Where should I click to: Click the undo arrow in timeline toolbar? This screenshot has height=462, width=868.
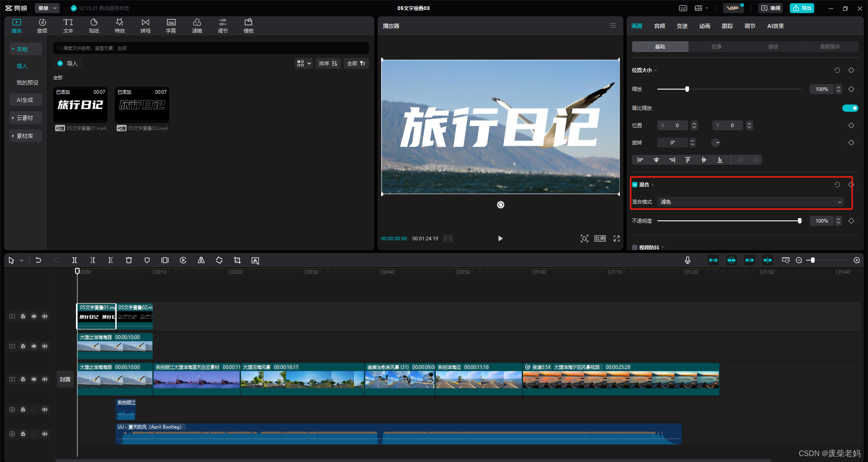pyautogui.click(x=38, y=260)
